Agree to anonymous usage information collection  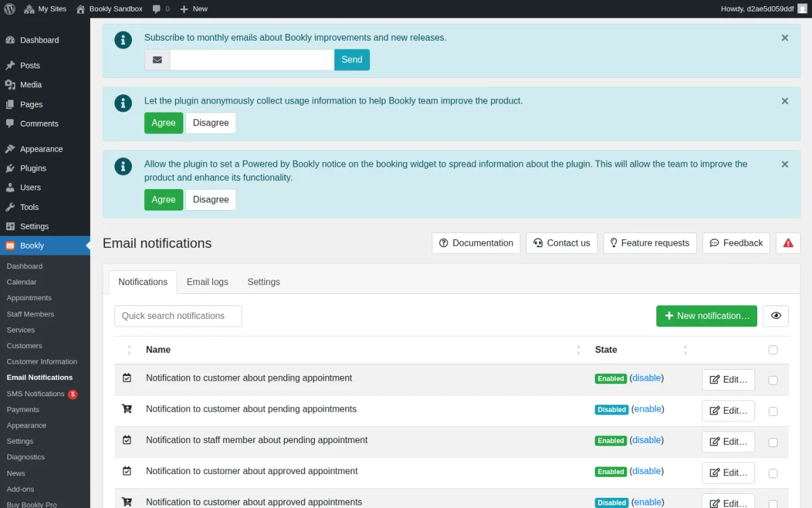point(164,123)
